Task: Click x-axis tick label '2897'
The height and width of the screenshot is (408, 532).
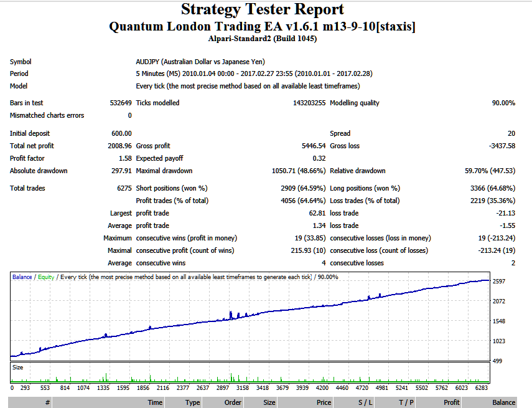Action: [223, 387]
